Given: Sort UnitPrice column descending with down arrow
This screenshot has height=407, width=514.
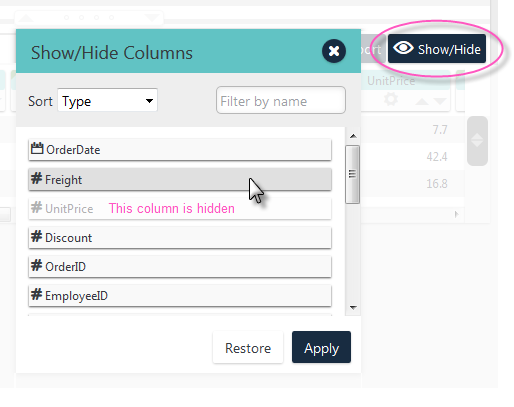Looking at the screenshot, I should pyautogui.click(x=440, y=101).
